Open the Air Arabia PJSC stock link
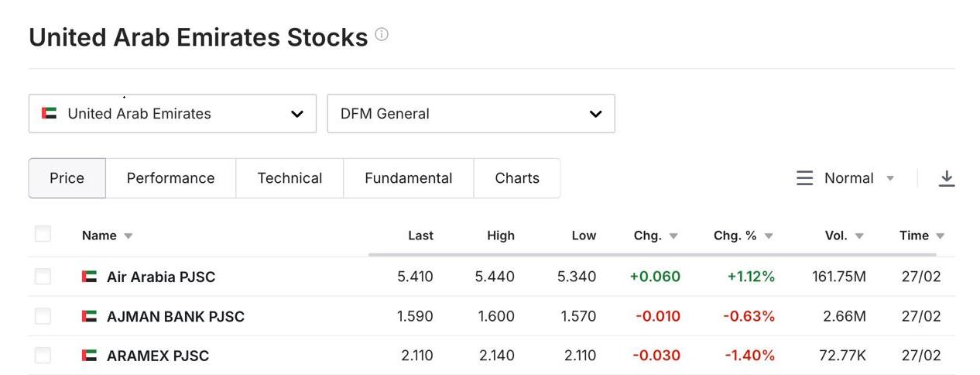The width and height of the screenshot is (980, 375). tap(161, 277)
